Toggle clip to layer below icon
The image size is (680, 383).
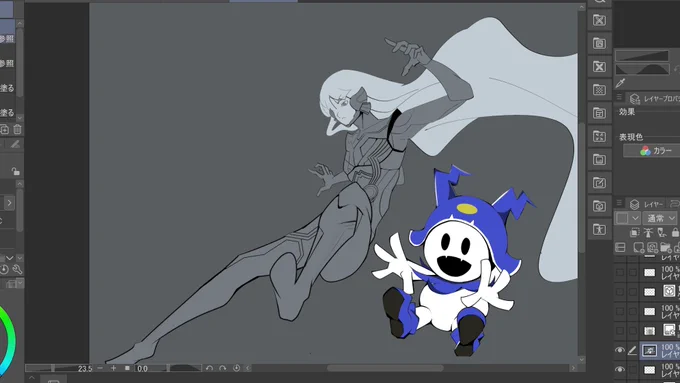(634, 233)
